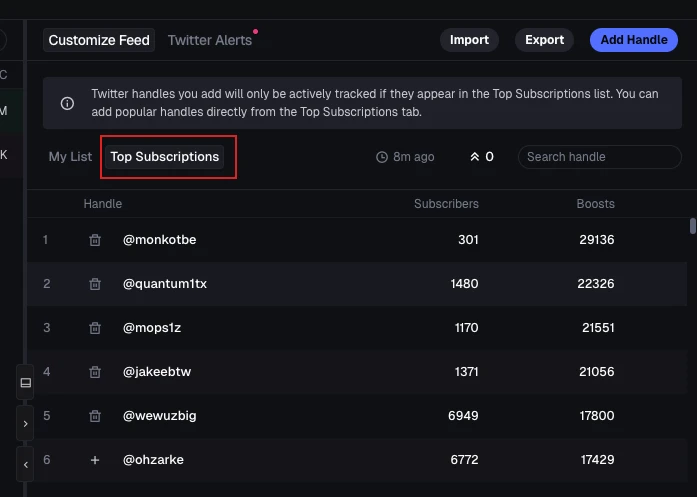Delete @jakeebtw via trash icon
The height and width of the screenshot is (497, 697).
(x=95, y=372)
